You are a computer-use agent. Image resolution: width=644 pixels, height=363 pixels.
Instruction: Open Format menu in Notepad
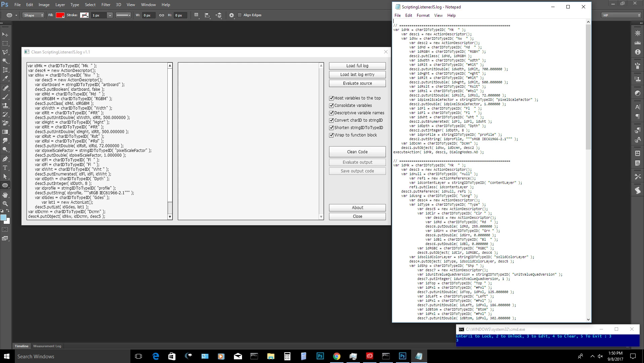(423, 15)
